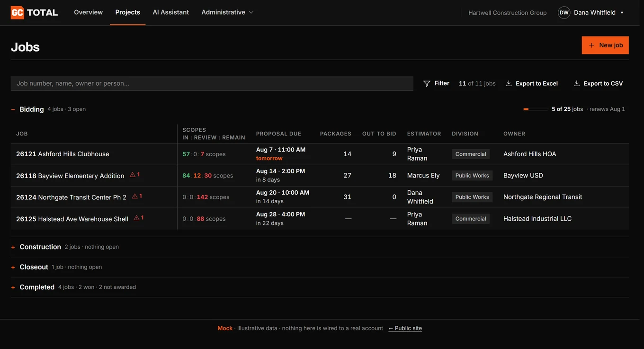Click Commercial tag on Ashford Hills row

(x=471, y=154)
